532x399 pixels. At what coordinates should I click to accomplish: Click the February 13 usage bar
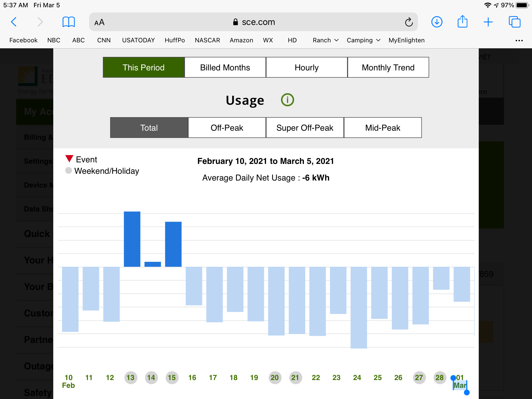click(x=132, y=239)
